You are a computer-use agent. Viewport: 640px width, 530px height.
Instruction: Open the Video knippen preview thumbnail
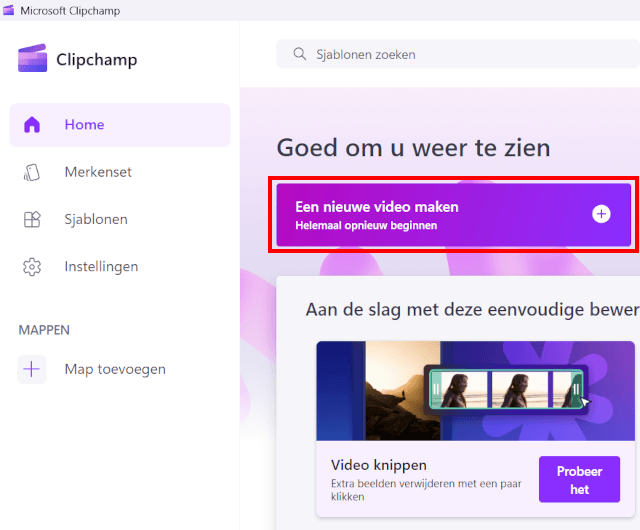point(475,390)
